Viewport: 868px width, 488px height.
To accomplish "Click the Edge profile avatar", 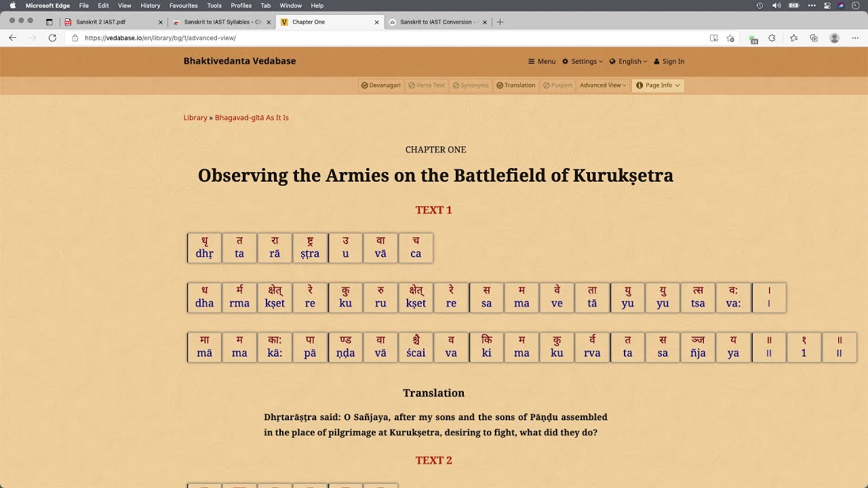I will click(x=835, y=38).
